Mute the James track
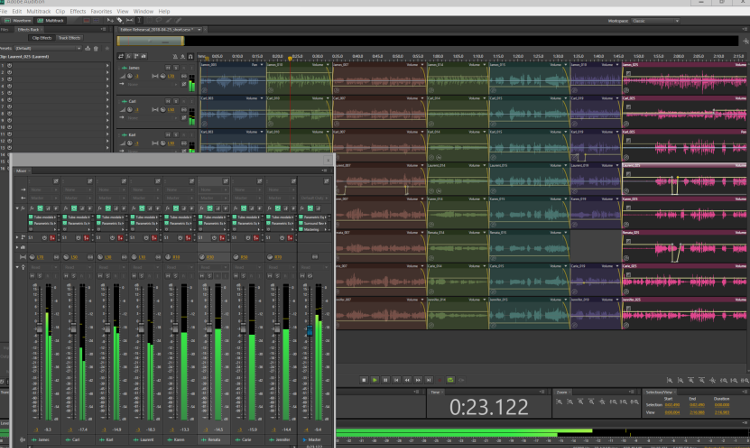The width and height of the screenshot is (750, 448). 168,68
